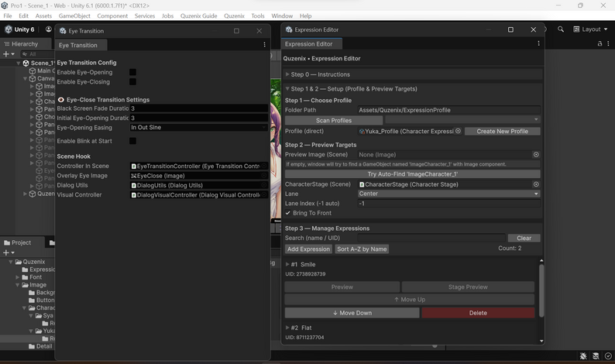Click the Move Down button
The image size is (615, 364).
pos(352,313)
